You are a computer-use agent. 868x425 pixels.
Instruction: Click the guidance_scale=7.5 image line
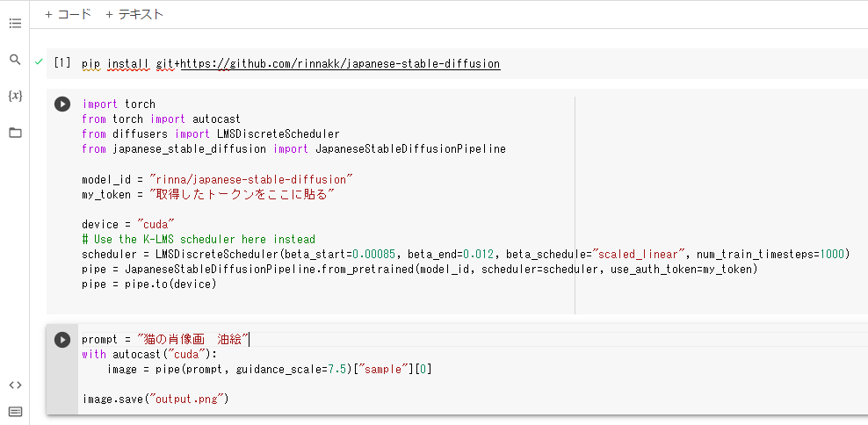pos(269,369)
